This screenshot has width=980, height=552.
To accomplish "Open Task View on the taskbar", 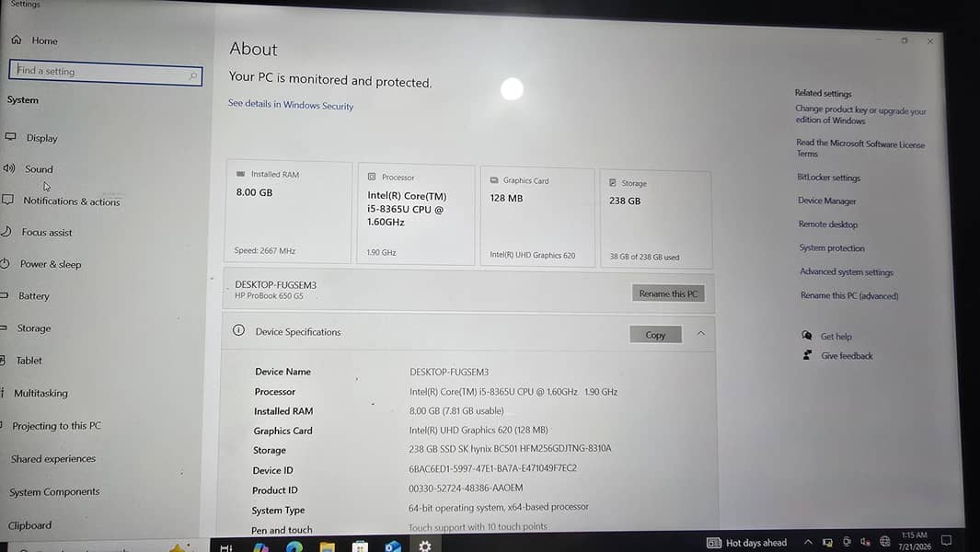I will [226, 547].
